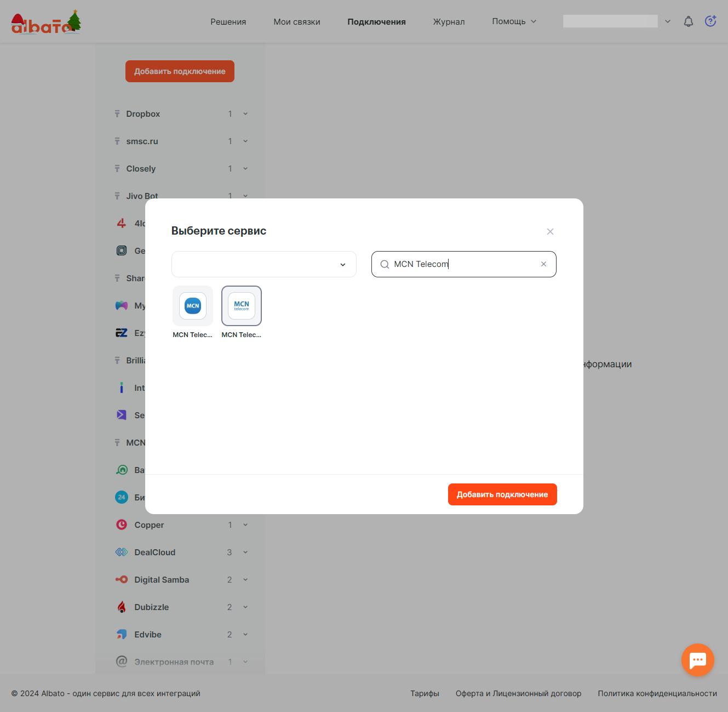Click the Dropbox placeholder icon

tap(117, 114)
